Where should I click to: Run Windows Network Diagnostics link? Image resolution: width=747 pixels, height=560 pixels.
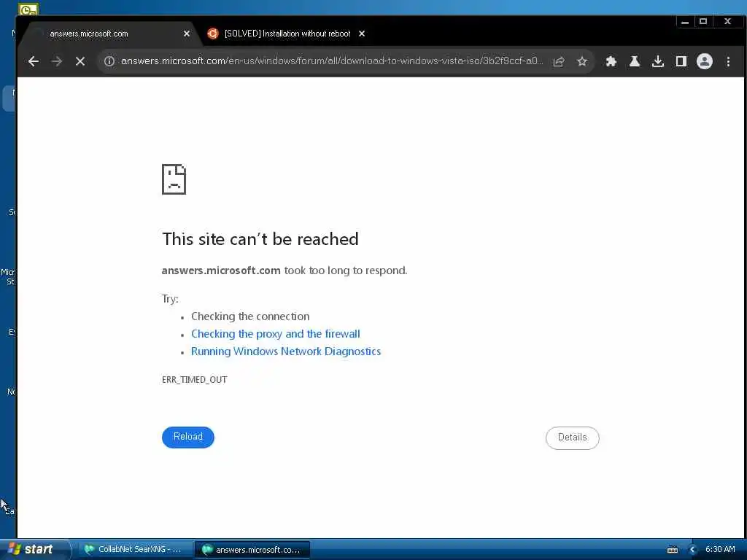[x=286, y=351]
